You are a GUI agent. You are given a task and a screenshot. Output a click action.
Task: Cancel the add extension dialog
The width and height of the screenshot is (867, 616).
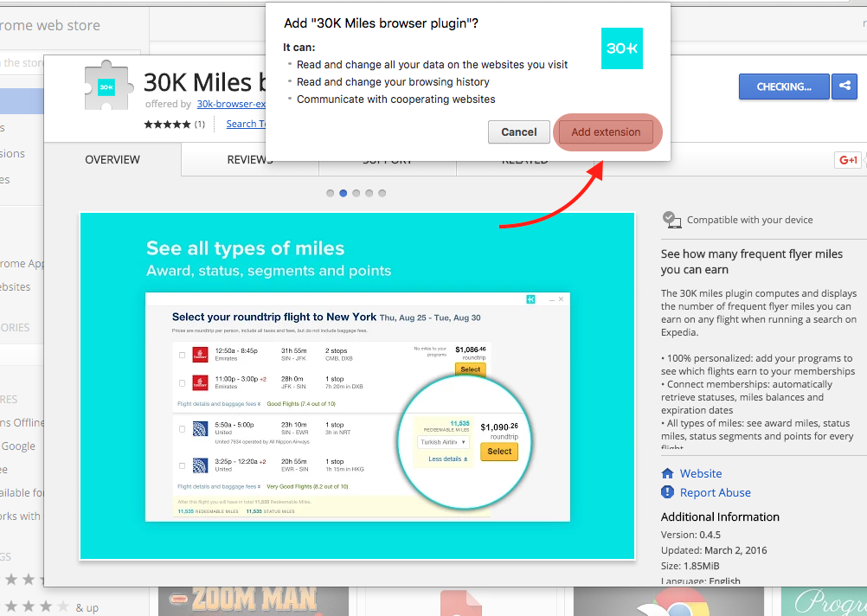tap(518, 132)
